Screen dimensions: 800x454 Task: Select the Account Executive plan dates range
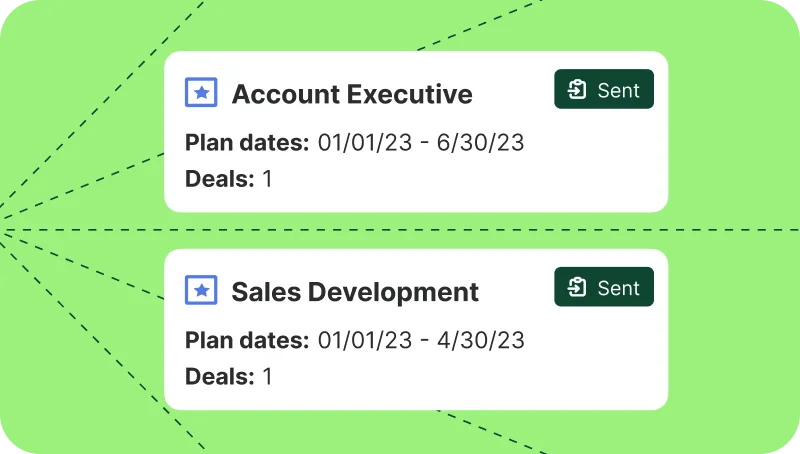(x=421, y=142)
